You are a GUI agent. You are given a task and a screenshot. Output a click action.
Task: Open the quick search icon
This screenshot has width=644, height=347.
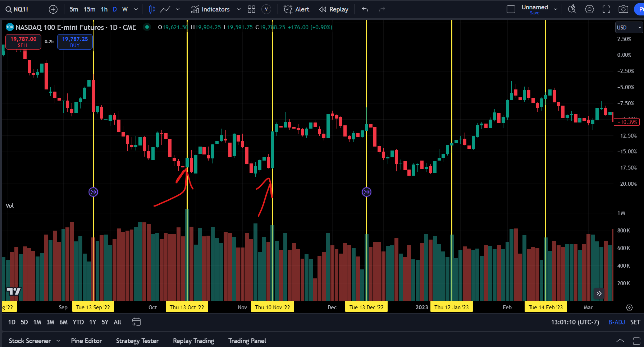pyautogui.click(x=572, y=9)
